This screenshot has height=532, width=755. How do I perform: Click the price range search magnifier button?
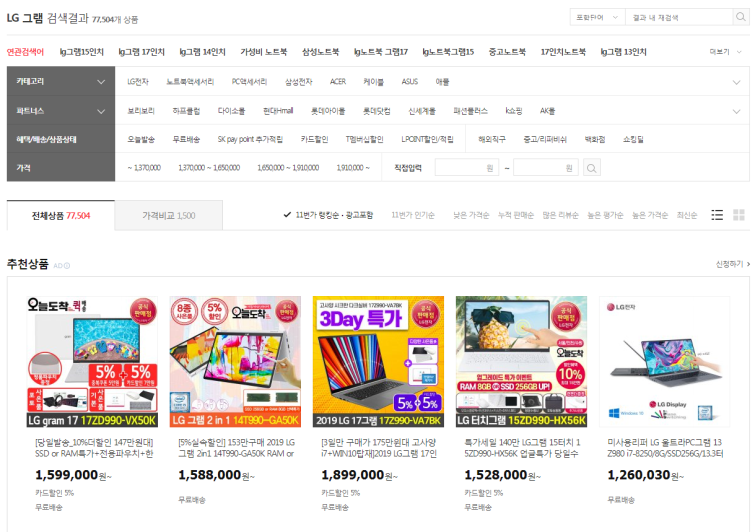[x=592, y=168]
